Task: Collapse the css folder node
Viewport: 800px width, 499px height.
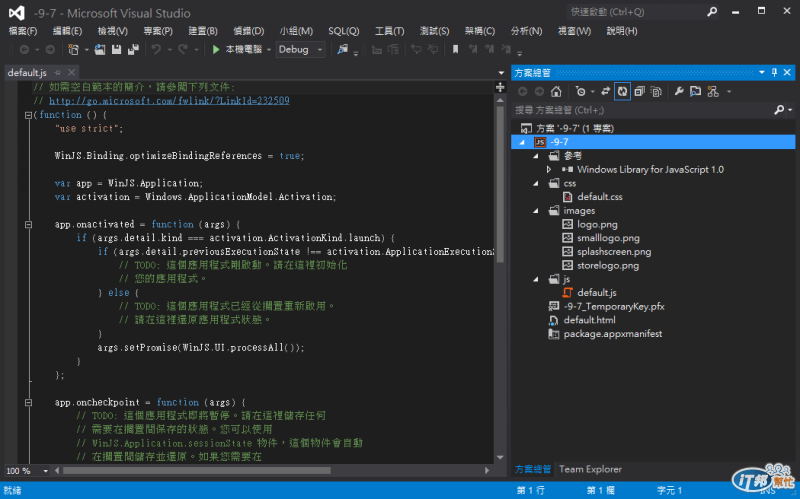Action: (536, 184)
